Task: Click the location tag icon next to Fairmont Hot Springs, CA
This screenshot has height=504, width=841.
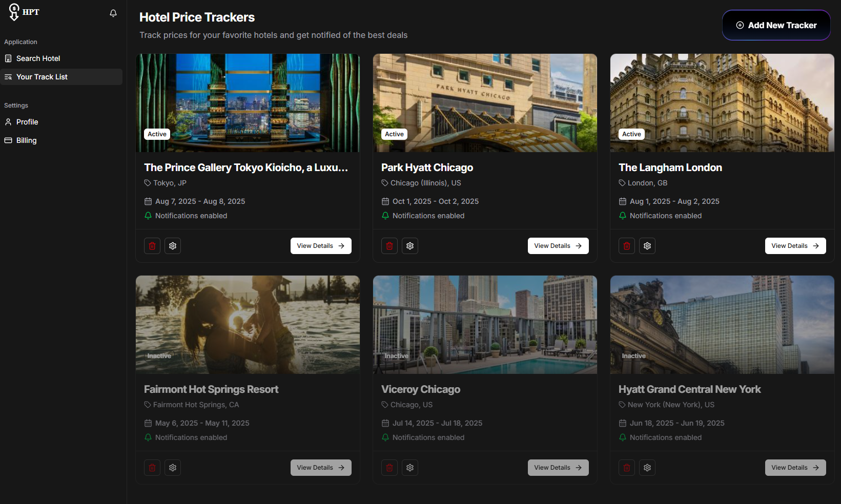Action: (x=148, y=405)
